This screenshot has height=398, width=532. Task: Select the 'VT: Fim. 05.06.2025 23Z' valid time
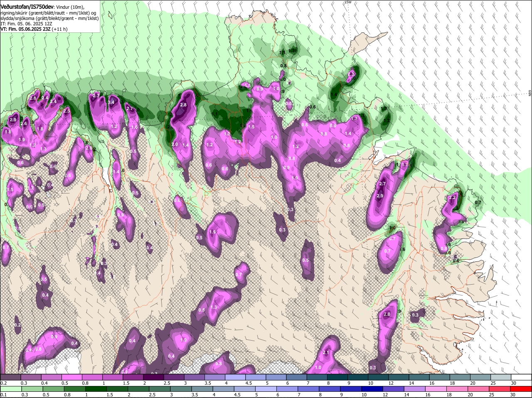[25, 29]
